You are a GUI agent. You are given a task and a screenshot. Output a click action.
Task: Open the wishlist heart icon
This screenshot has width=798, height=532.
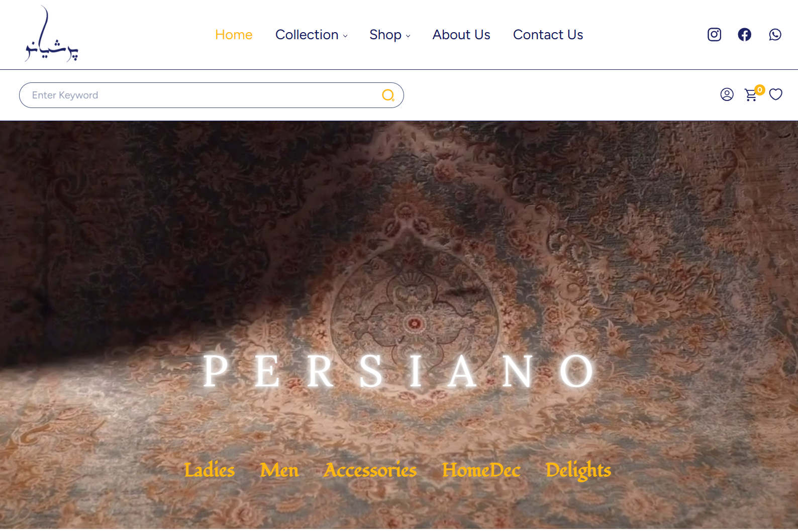pyautogui.click(x=776, y=94)
